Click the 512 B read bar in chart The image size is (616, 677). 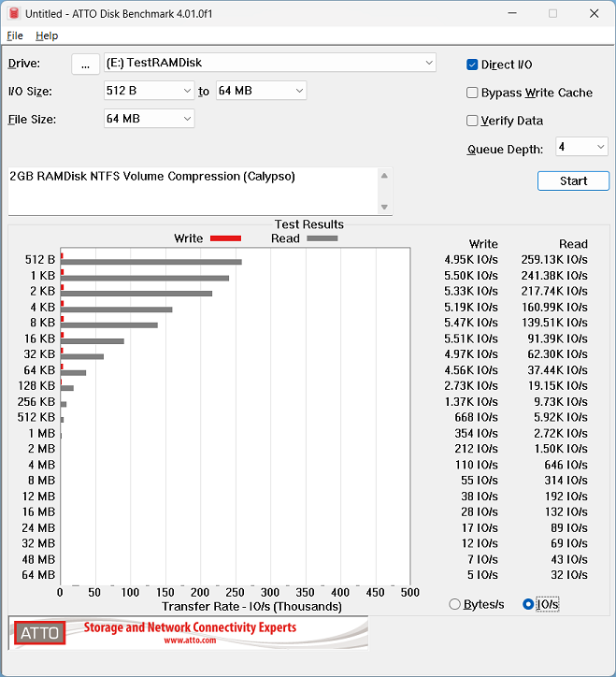click(x=151, y=262)
